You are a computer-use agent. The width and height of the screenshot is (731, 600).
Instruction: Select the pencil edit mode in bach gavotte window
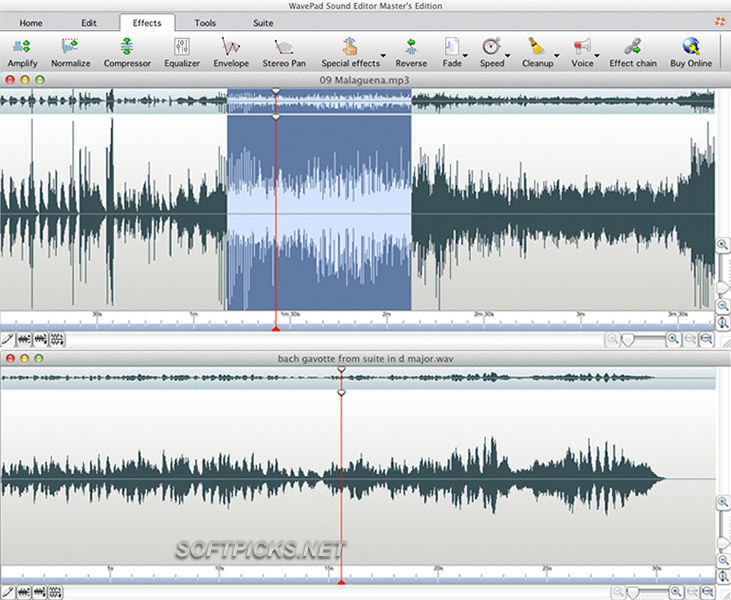coord(7,593)
